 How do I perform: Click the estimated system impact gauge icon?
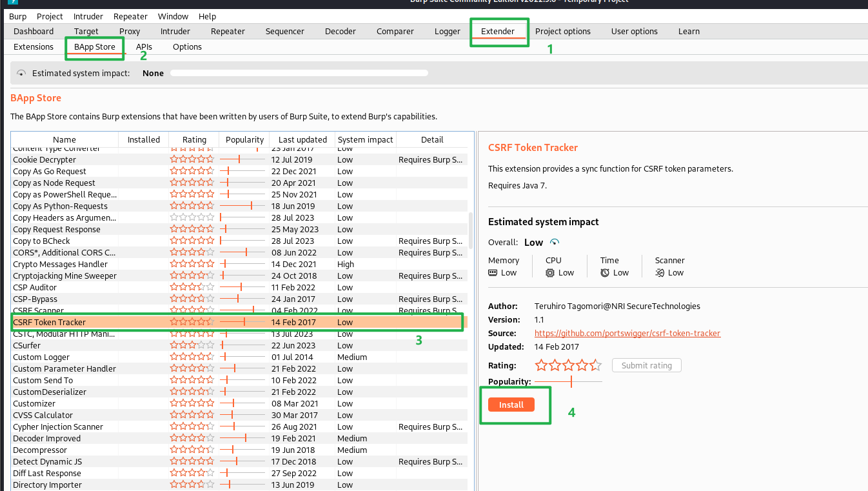click(21, 74)
